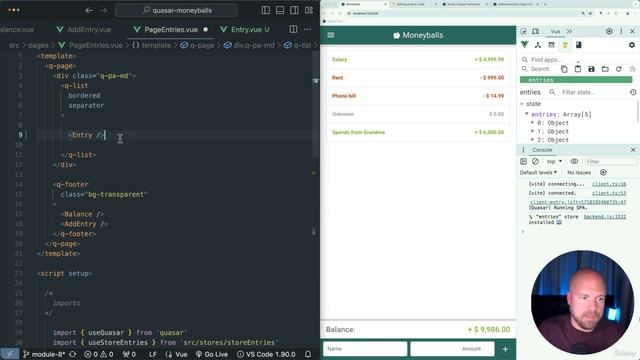Switch to the Entry.vue tab
This screenshot has height=360, width=640.
click(x=245, y=29)
